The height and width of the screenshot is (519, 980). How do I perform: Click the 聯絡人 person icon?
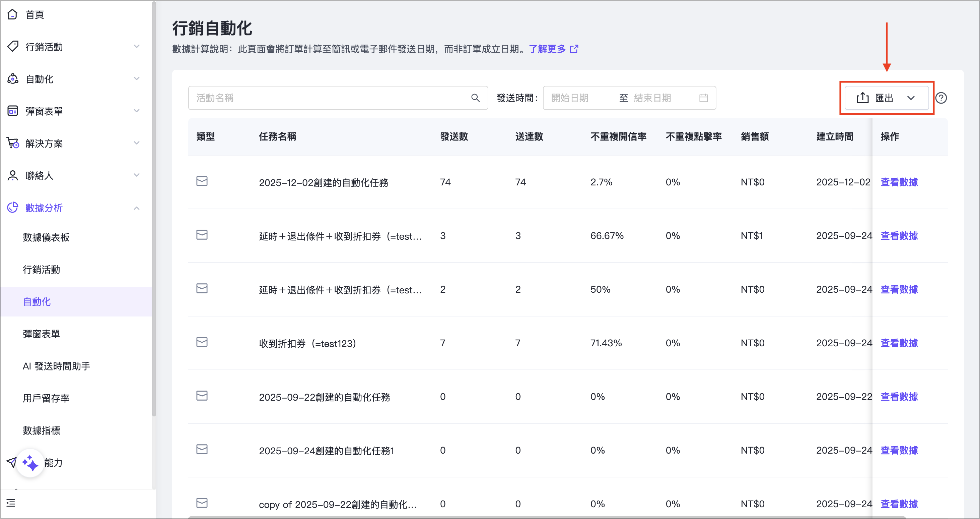(12, 175)
